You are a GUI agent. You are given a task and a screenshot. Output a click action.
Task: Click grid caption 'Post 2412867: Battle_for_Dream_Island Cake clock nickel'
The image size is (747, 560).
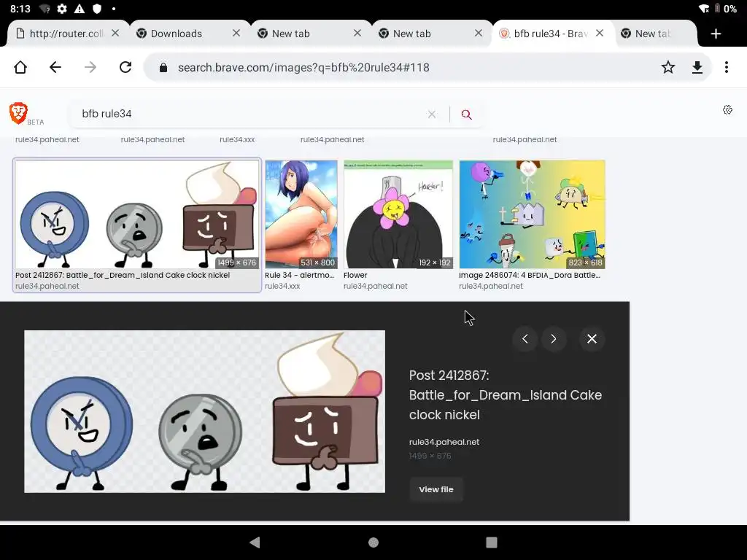click(x=123, y=275)
